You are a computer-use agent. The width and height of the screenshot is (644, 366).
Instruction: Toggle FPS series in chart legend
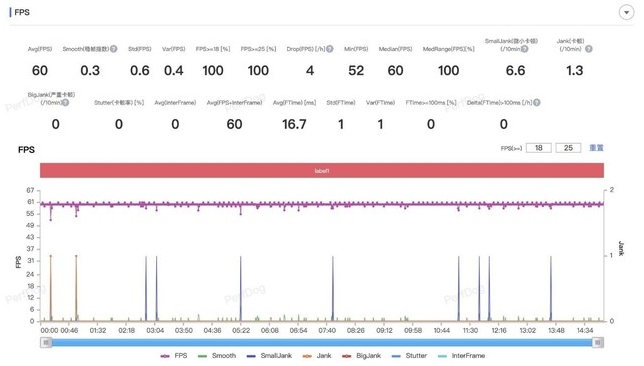[x=174, y=356]
